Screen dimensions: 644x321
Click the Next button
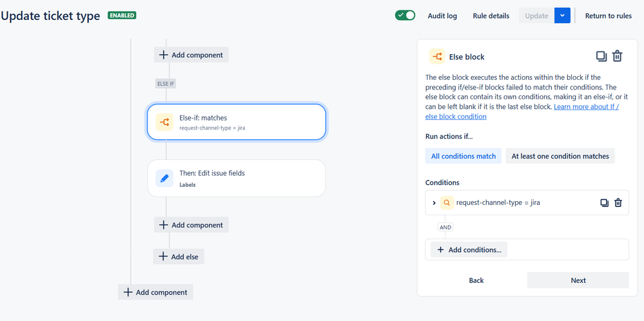pos(578,280)
